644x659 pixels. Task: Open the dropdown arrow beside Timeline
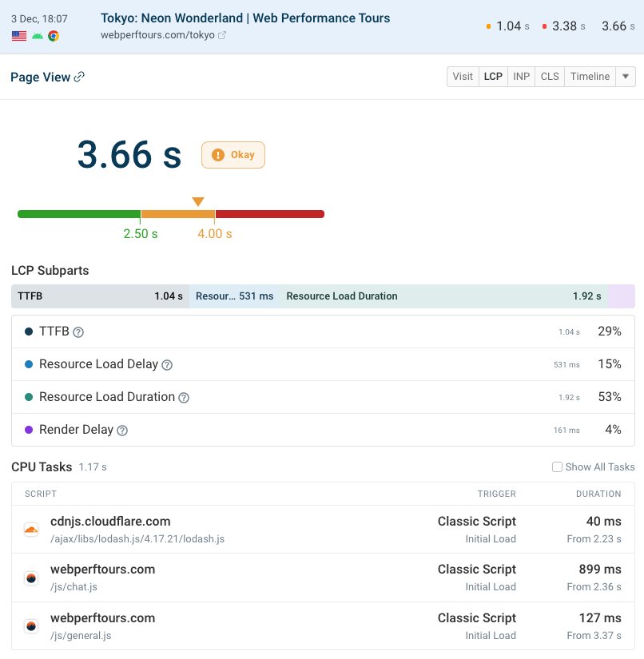(626, 76)
